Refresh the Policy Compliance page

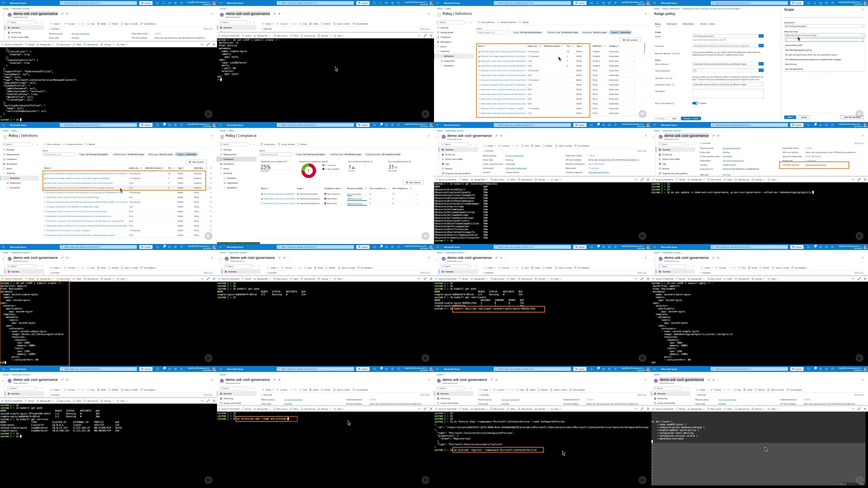click(302, 144)
